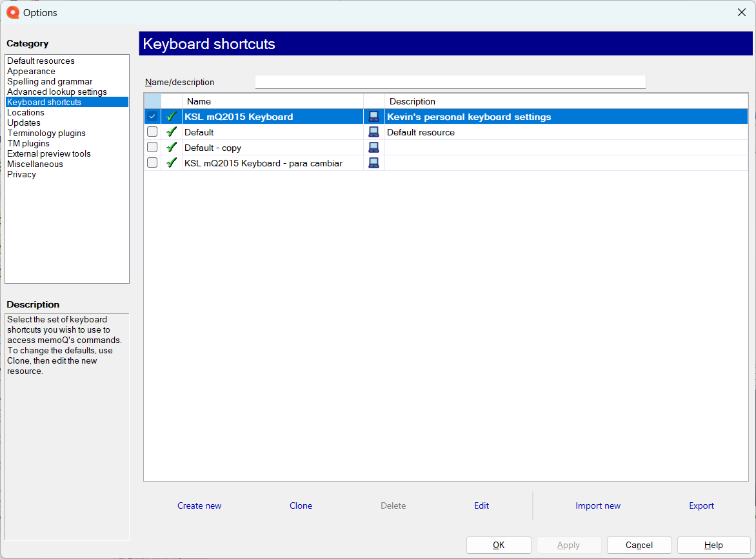
Task: Confirm with the OK button
Action: (499, 545)
